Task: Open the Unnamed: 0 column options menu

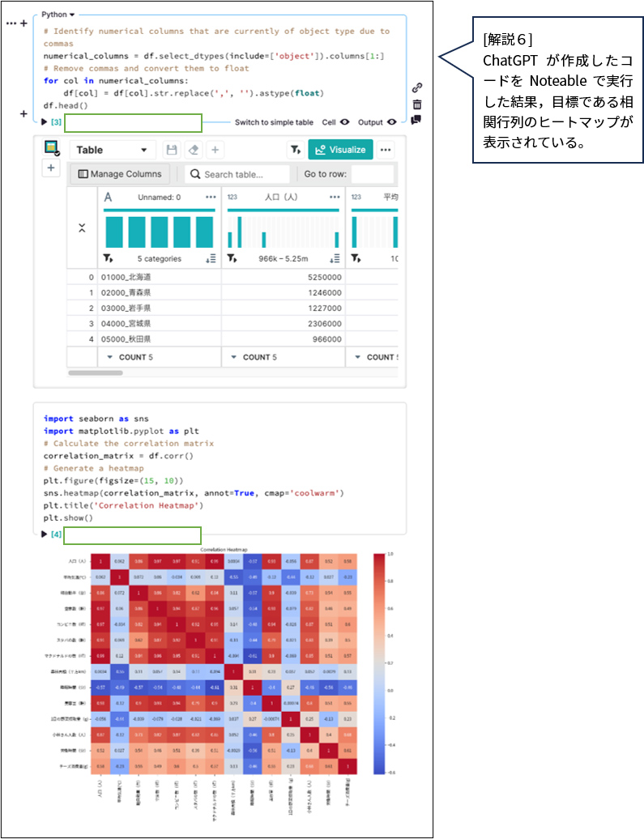Action: pos(211,197)
